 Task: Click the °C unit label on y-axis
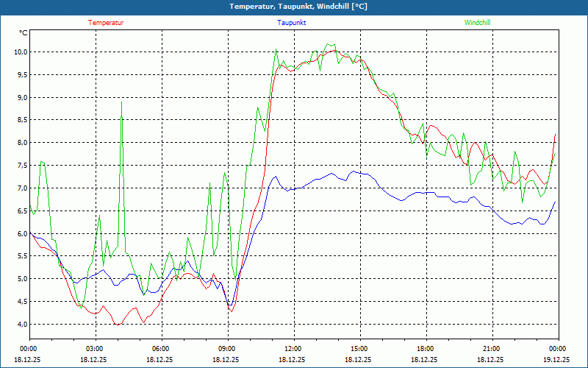24,33
